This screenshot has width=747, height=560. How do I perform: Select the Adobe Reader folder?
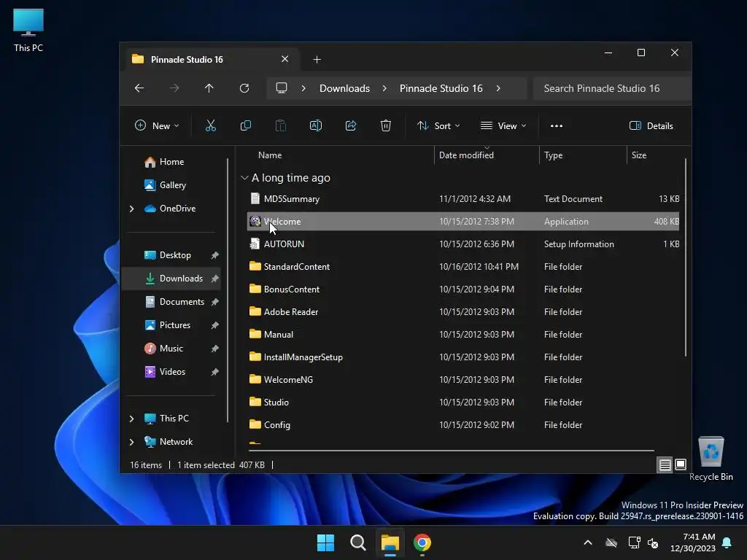tap(463, 312)
